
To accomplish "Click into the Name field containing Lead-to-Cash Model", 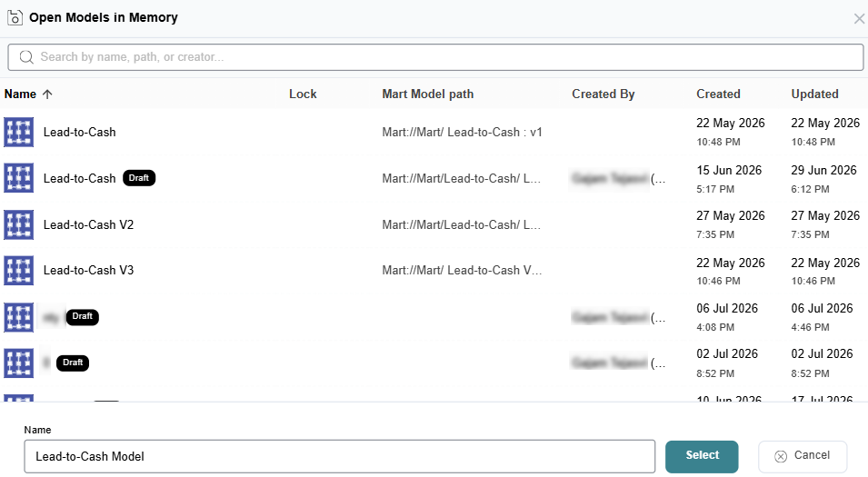I will (340, 456).
